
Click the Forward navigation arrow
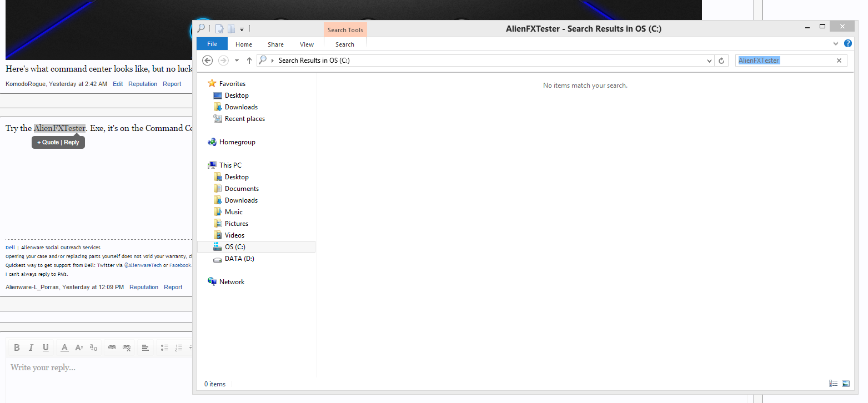tap(223, 61)
